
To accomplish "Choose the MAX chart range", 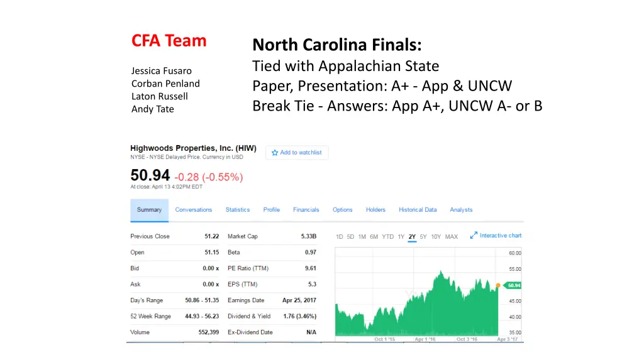I will click(452, 237).
